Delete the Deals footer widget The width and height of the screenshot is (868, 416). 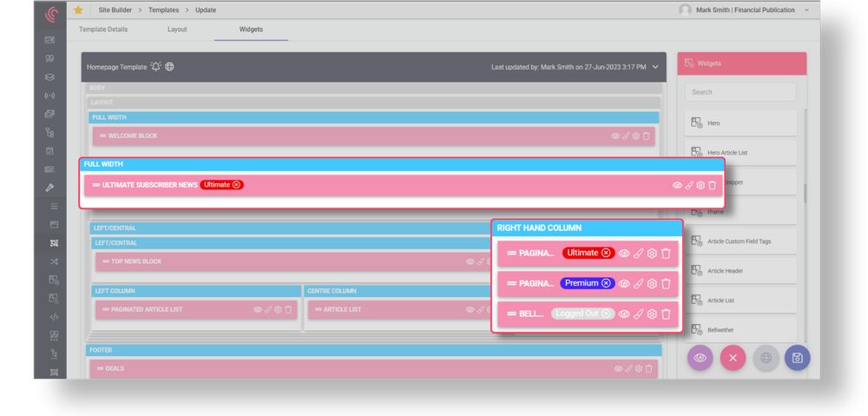(648, 369)
